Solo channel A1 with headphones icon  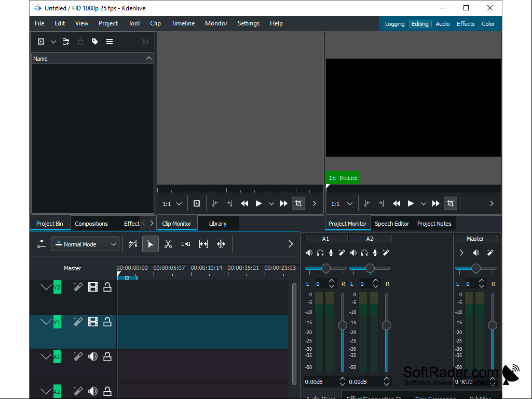(320, 253)
